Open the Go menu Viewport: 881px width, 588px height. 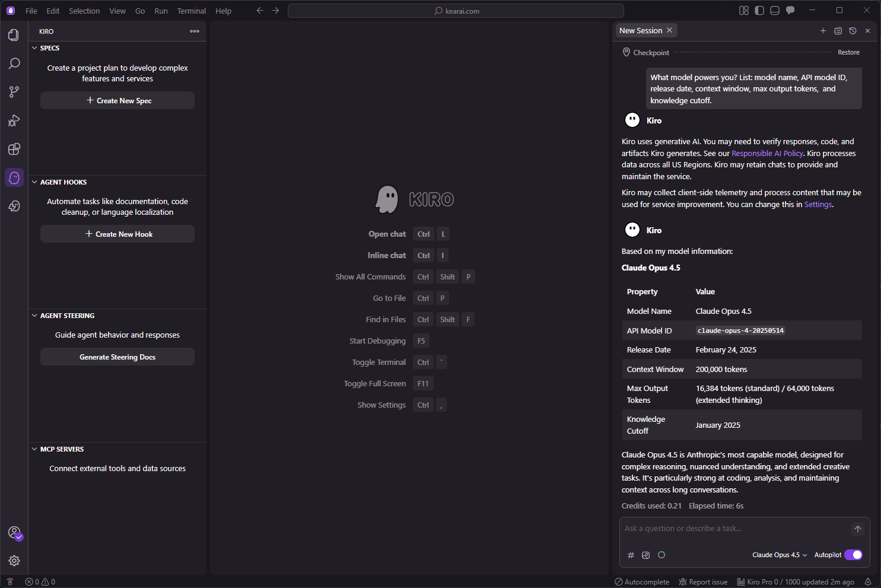(140, 11)
